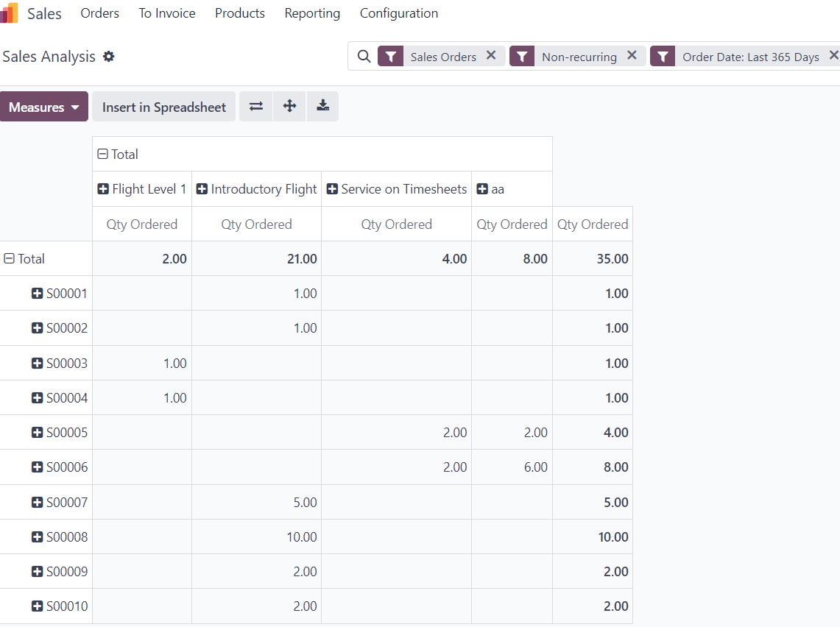
Task: Sort by Service on Timesheets Qty Ordered
Action: [x=396, y=224]
